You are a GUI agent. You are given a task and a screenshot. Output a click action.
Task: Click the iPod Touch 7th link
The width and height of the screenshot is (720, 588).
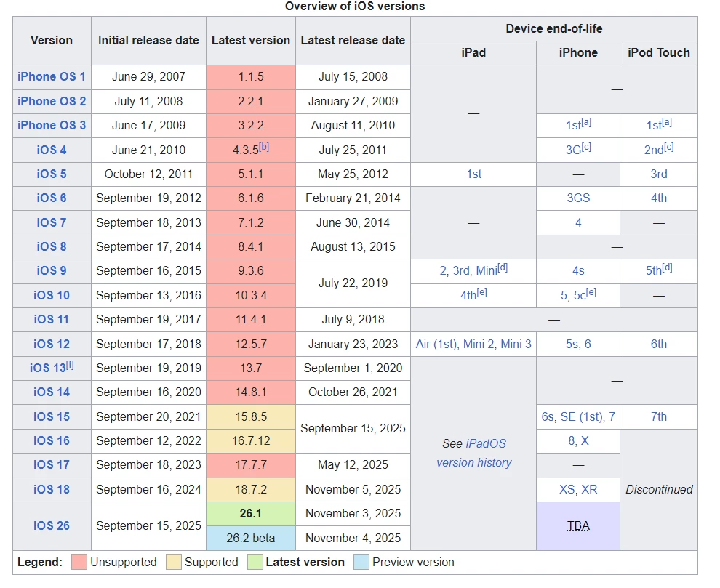(659, 416)
